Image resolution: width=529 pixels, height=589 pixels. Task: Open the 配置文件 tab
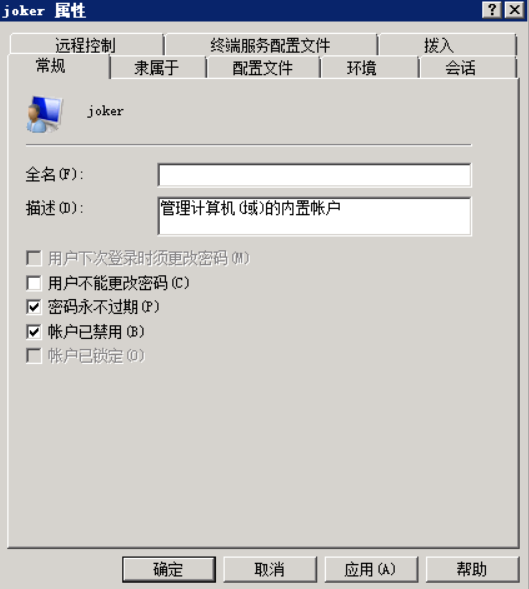(263, 68)
